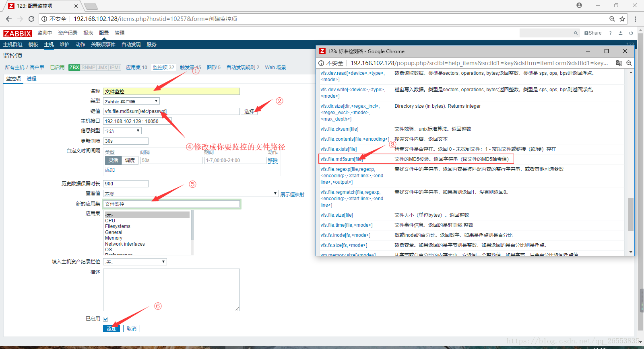Open the 监测中 menu

[45, 33]
